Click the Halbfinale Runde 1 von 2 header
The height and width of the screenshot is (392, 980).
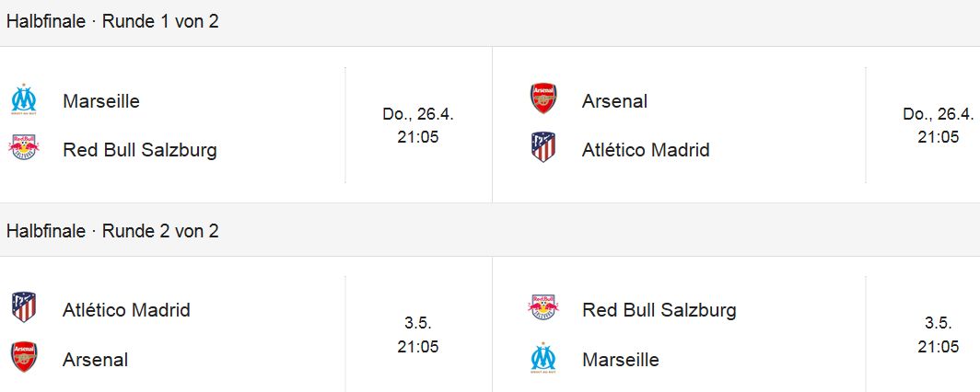point(112,21)
